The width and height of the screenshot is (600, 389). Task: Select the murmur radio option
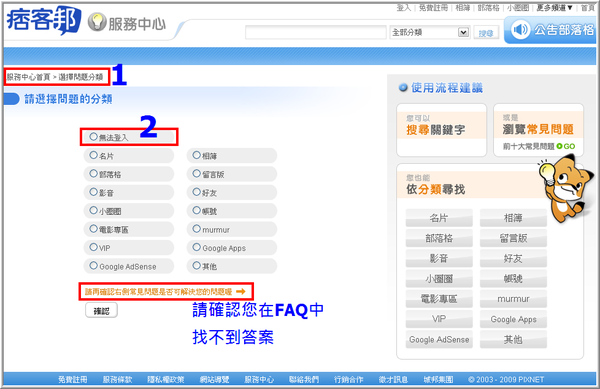(x=197, y=229)
